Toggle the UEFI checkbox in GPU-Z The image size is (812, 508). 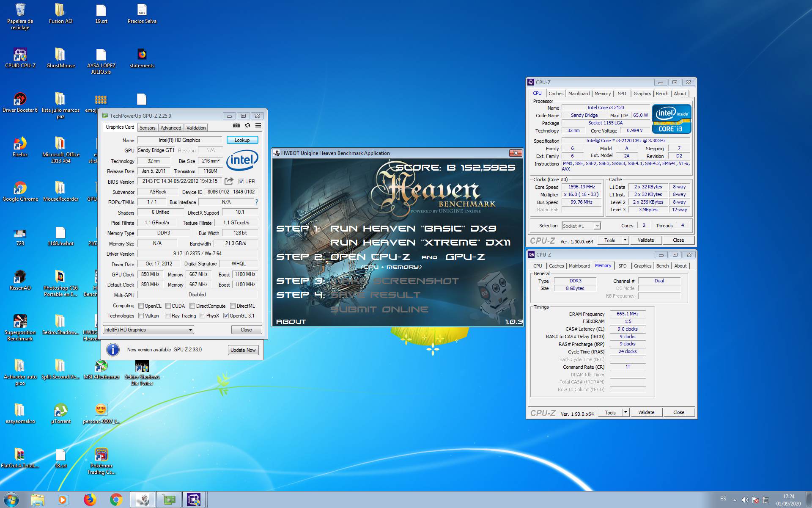(241, 181)
